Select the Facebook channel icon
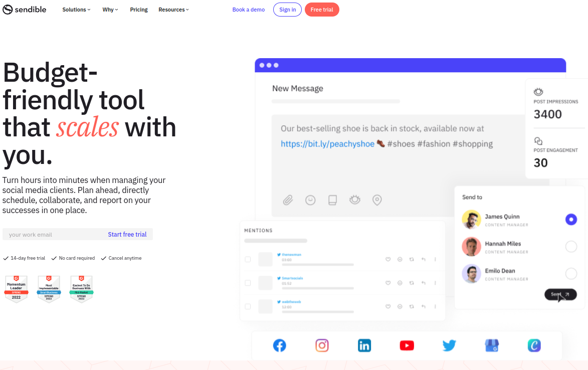 (x=279, y=345)
